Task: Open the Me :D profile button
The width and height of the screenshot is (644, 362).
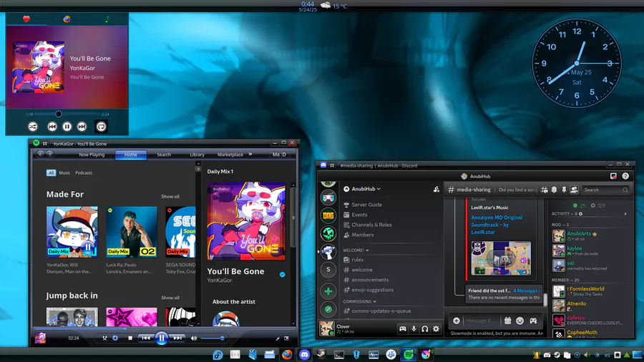Action: click(279, 155)
